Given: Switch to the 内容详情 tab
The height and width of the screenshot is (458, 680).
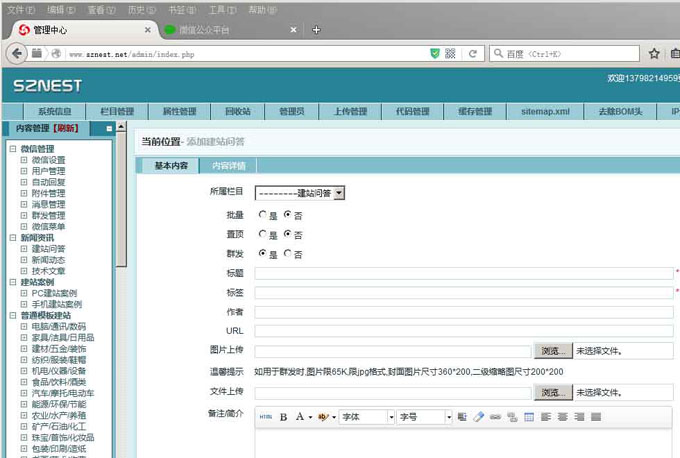Looking at the screenshot, I should pyautogui.click(x=228, y=165).
